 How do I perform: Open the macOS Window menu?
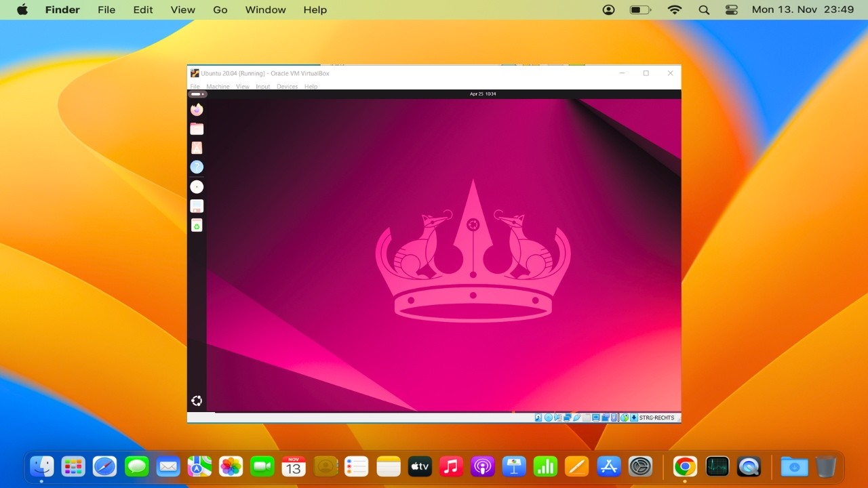pos(265,9)
